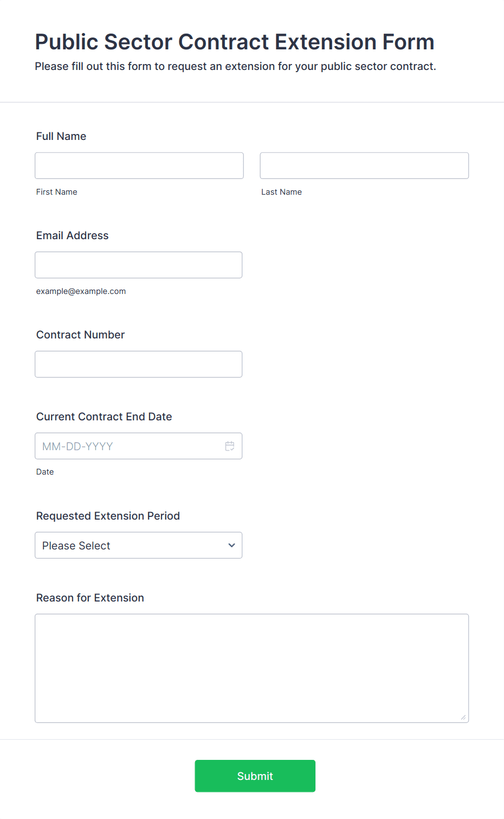Image resolution: width=504 pixels, height=819 pixels.
Task: Click the Email Address label
Action: (73, 235)
